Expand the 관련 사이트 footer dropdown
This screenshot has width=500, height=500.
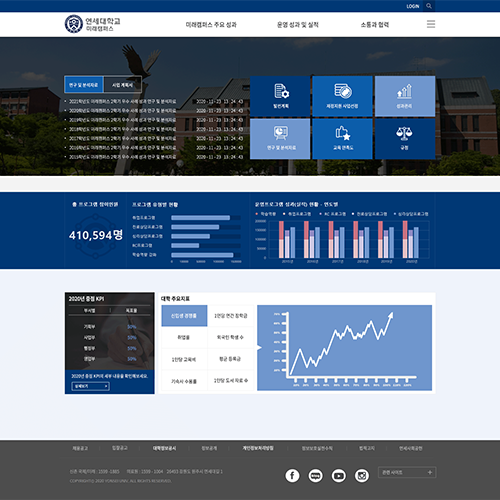407,472
